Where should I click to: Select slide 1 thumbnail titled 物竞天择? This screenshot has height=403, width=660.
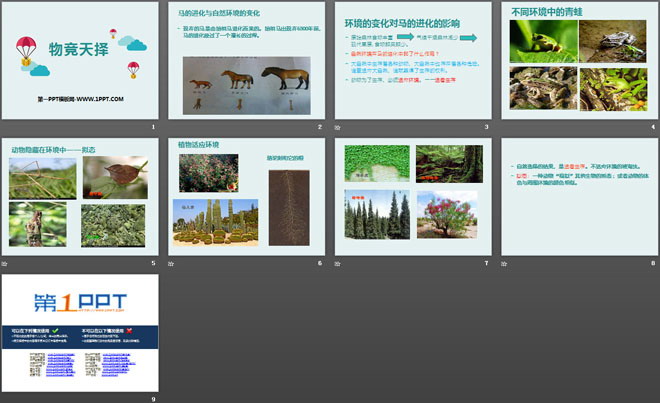[x=80, y=60]
